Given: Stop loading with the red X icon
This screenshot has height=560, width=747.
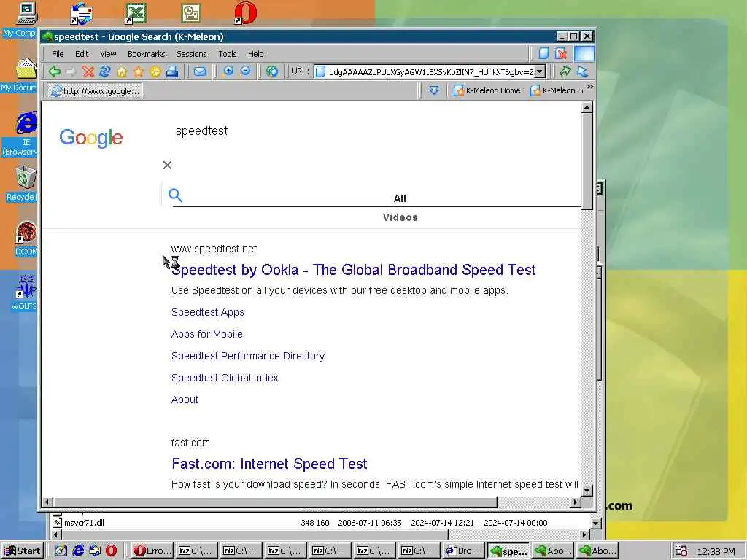Looking at the screenshot, I should [88, 72].
